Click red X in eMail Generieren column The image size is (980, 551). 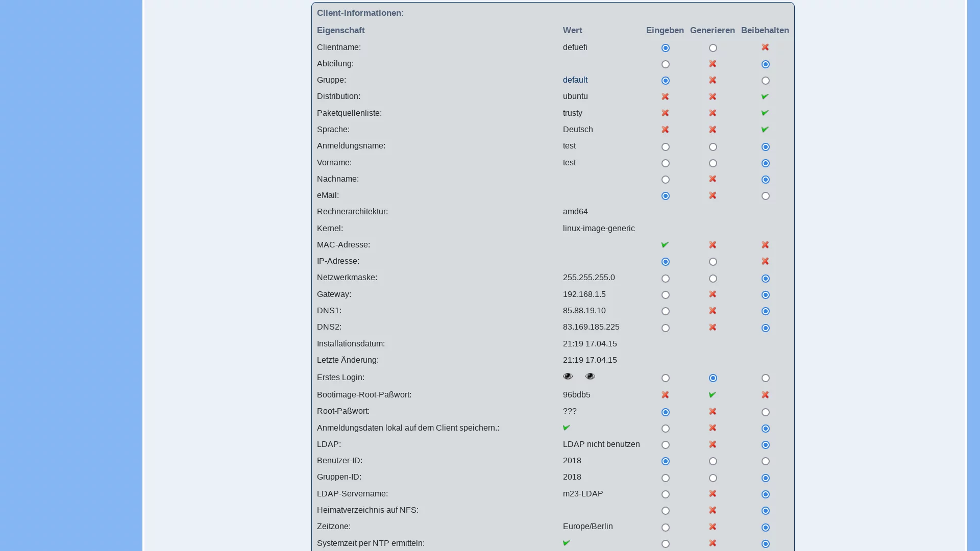(x=713, y=195)
